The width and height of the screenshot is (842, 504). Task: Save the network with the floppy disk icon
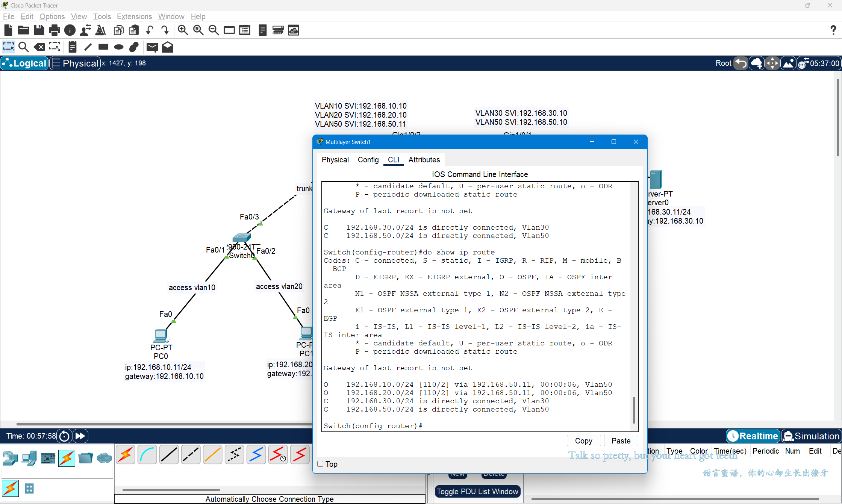coord(39,30)
